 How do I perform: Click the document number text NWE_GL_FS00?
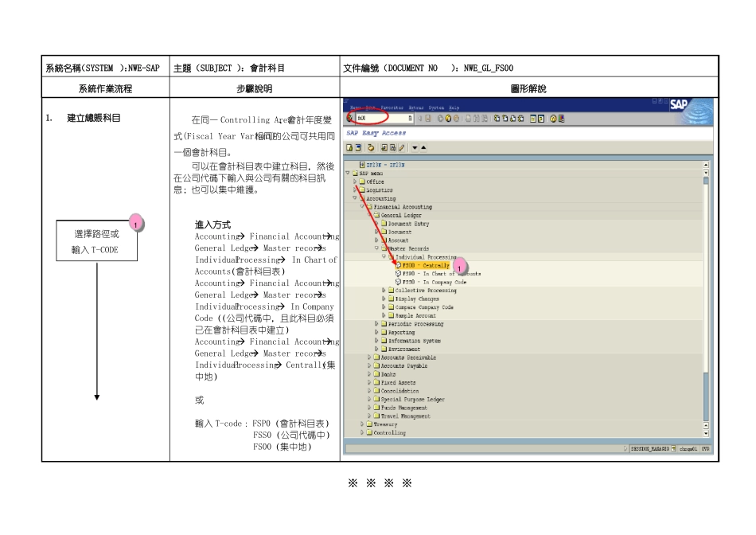(x=489, y=68)
